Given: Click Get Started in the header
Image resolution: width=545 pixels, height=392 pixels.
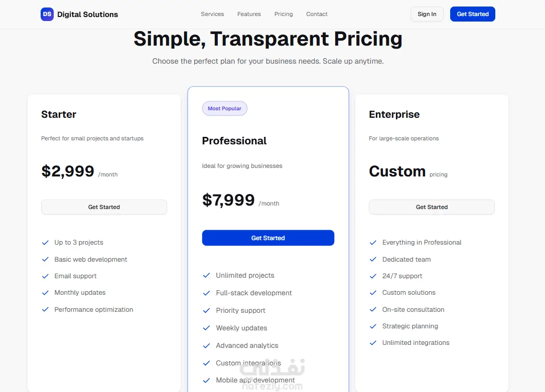Looking at the screenshot, I should pyautogui.click(x=472, y=14).
